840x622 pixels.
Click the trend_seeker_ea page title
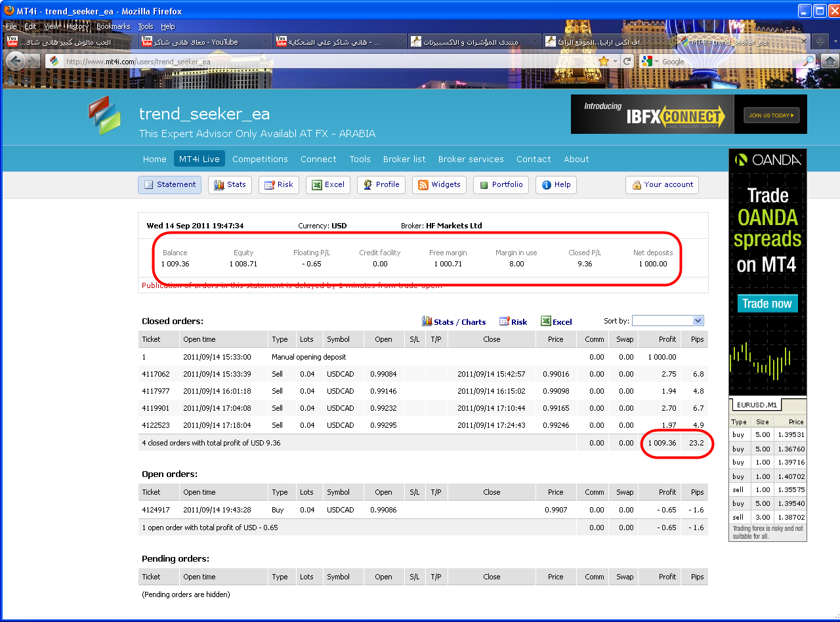(204, 114)
